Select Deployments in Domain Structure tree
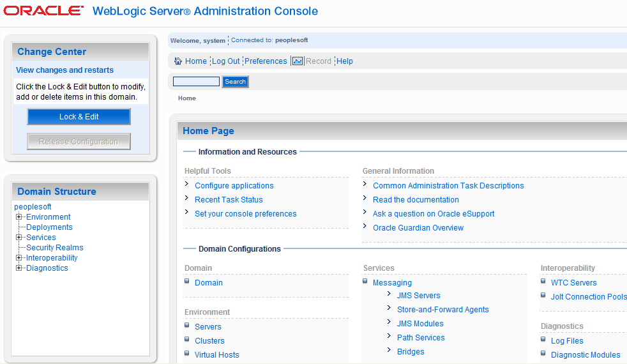The height and width of the screenshot is (364, 627). pyautogui.click(x=50, y=227)
